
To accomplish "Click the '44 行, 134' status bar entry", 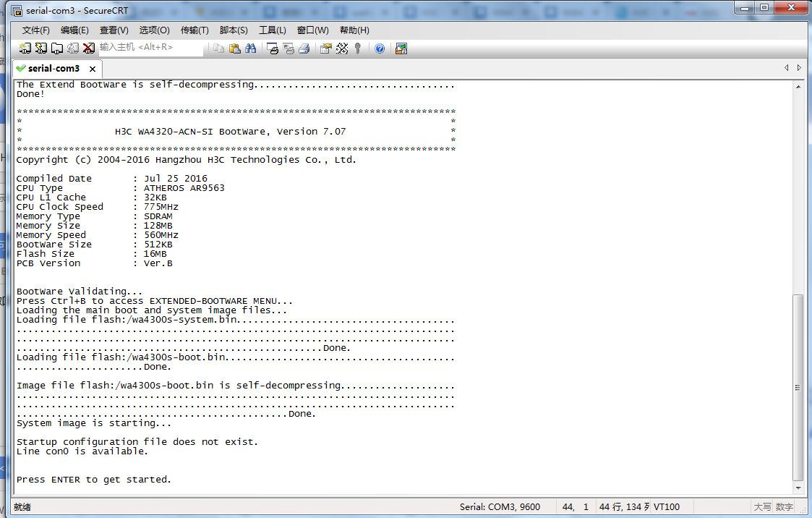I will pyautogui.click(x=623, y=506).
